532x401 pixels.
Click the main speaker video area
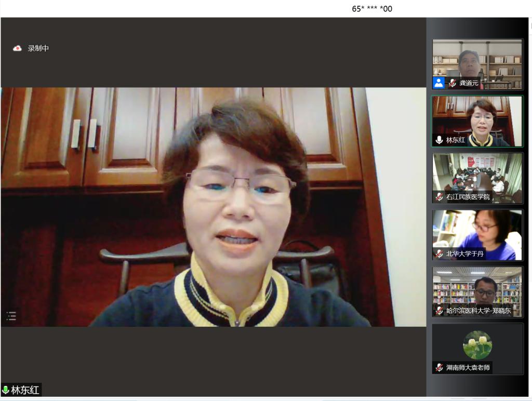213,208
